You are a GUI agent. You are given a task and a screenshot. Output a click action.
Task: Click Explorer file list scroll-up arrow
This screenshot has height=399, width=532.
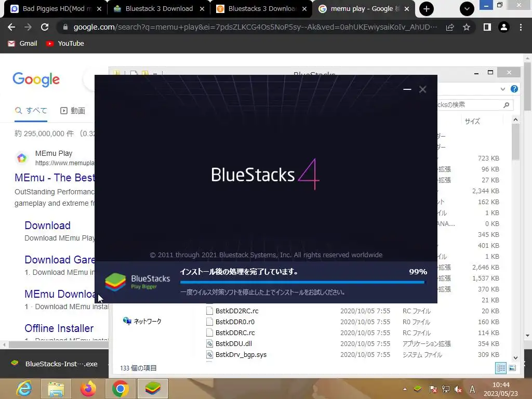click(515, 119)
